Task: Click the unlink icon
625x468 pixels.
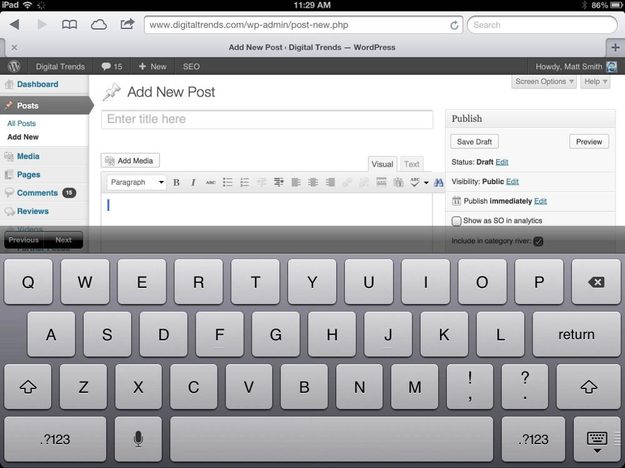Action: [x=364, y=183]
